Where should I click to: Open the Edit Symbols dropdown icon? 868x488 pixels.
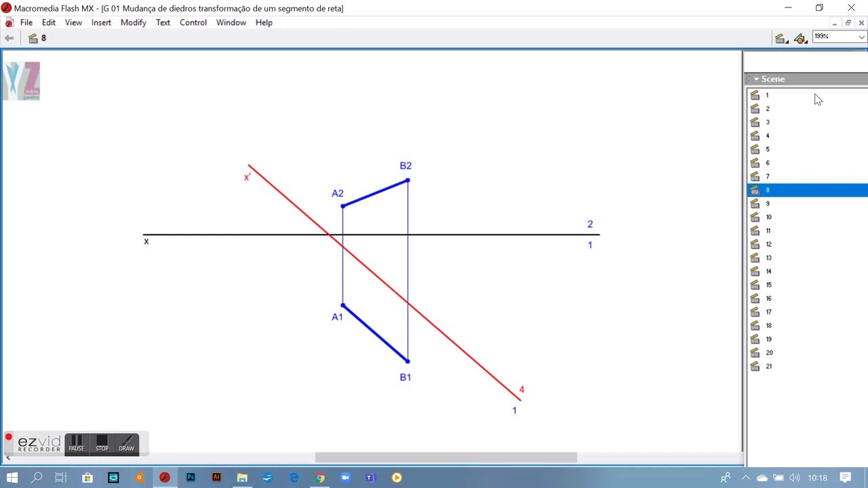coord(801,39)
